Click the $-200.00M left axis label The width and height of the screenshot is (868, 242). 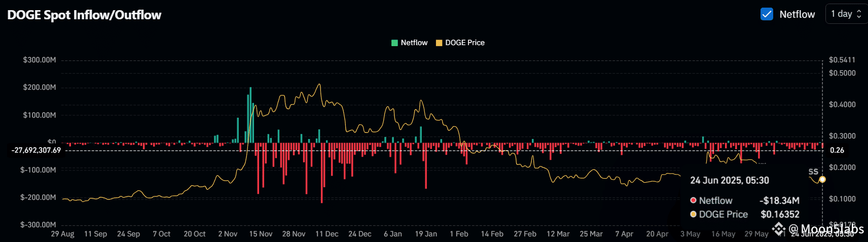point(38,197)
